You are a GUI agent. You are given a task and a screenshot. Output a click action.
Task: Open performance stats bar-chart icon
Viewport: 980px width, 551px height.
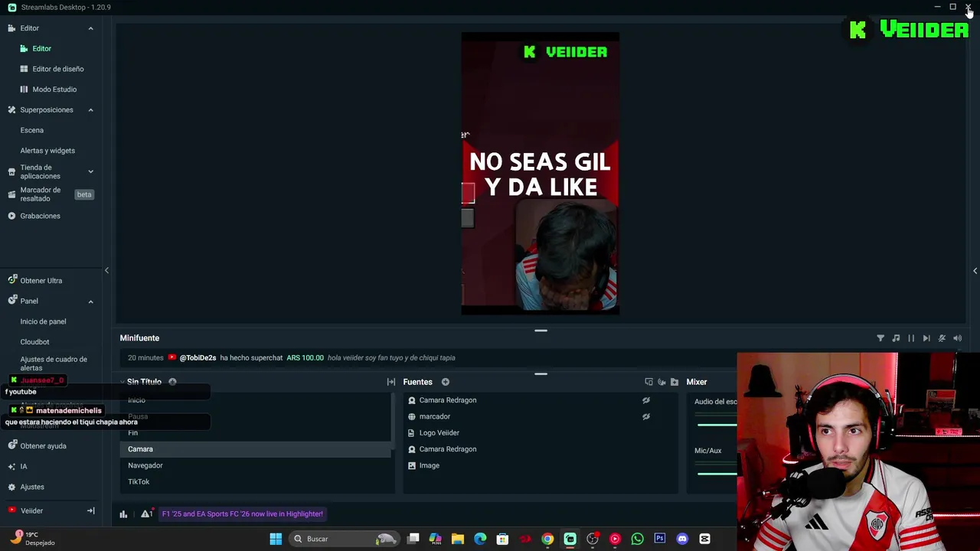pos(123,514)
